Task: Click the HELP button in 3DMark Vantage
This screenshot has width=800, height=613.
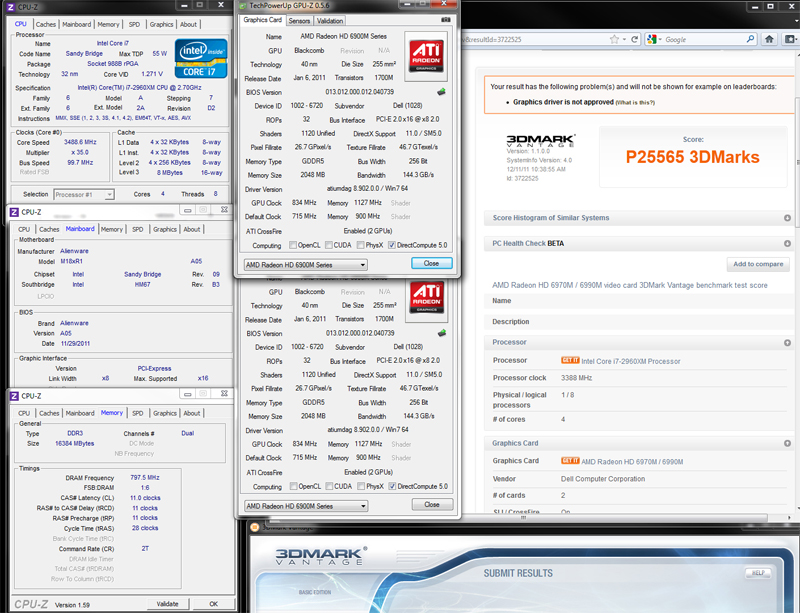Action: tap(758, 573)
